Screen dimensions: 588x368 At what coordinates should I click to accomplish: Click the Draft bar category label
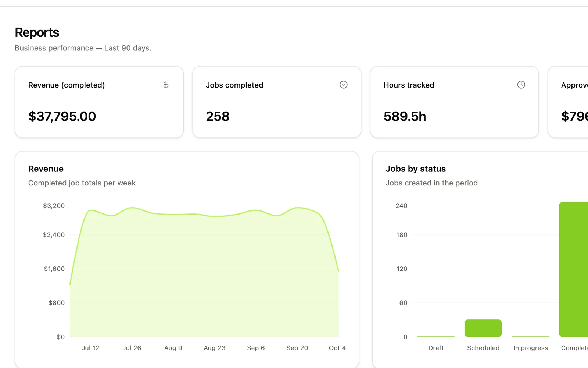pos(436,348)
